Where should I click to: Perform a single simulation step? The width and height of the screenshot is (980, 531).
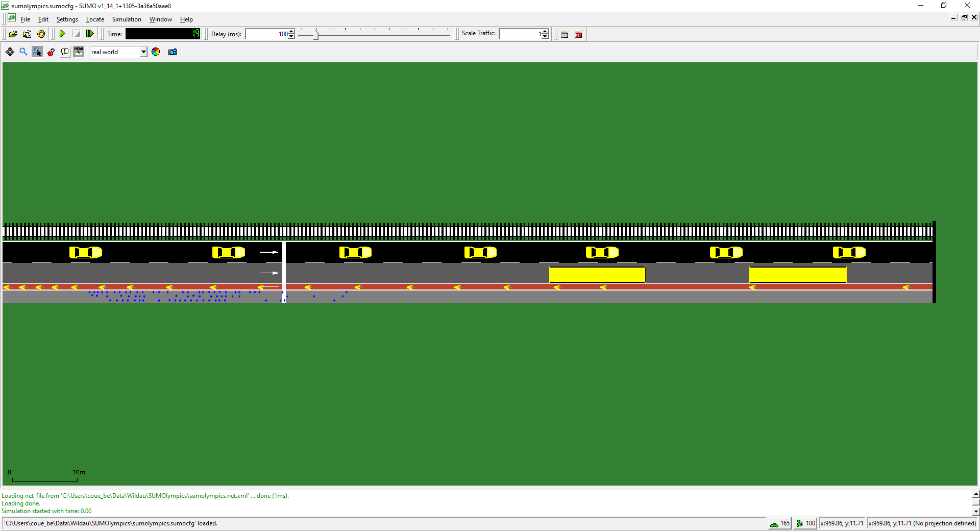click(x=90, y=34)
